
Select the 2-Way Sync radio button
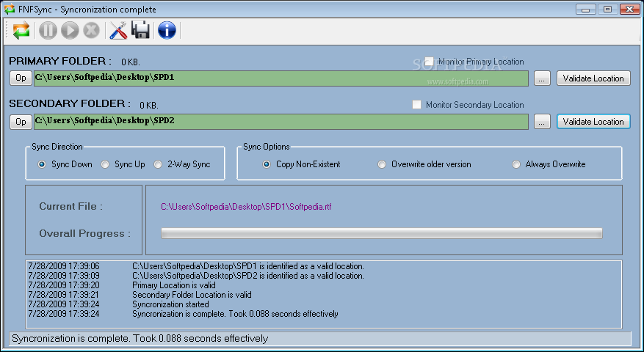coord(158,164)
